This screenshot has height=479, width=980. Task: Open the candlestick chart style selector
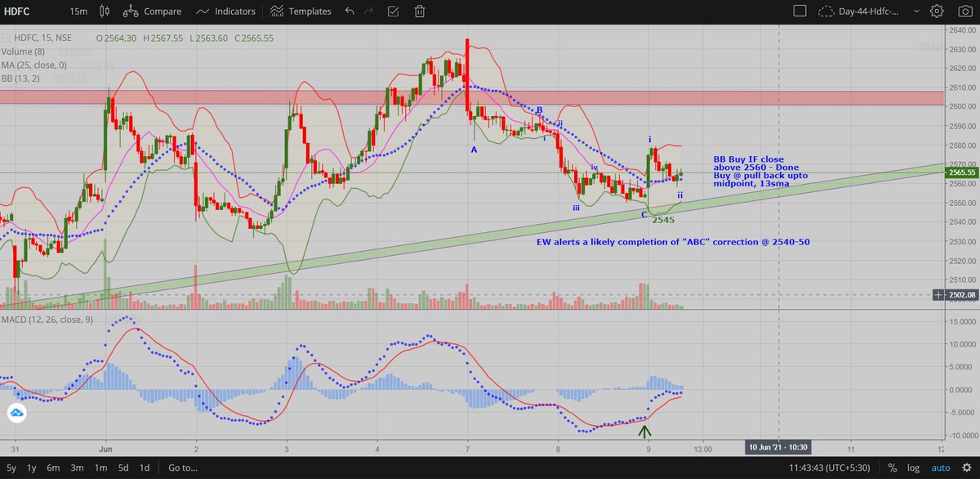(104, 11)
